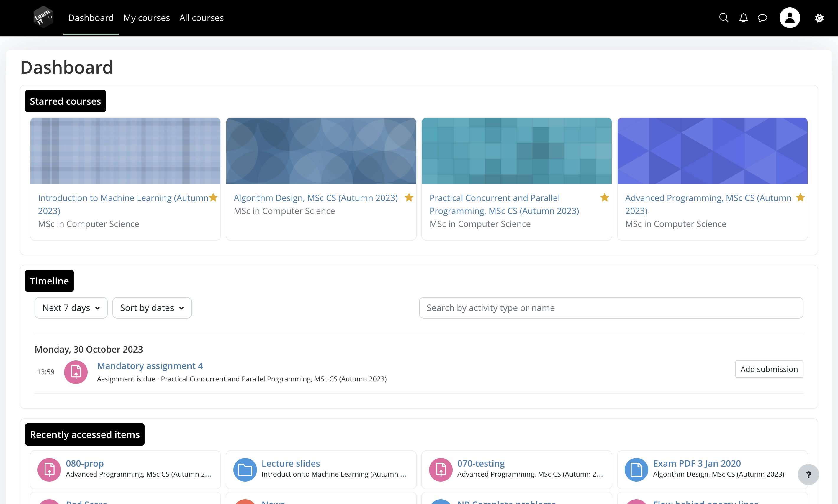Open notifications via the bell icon

point(744,18)
